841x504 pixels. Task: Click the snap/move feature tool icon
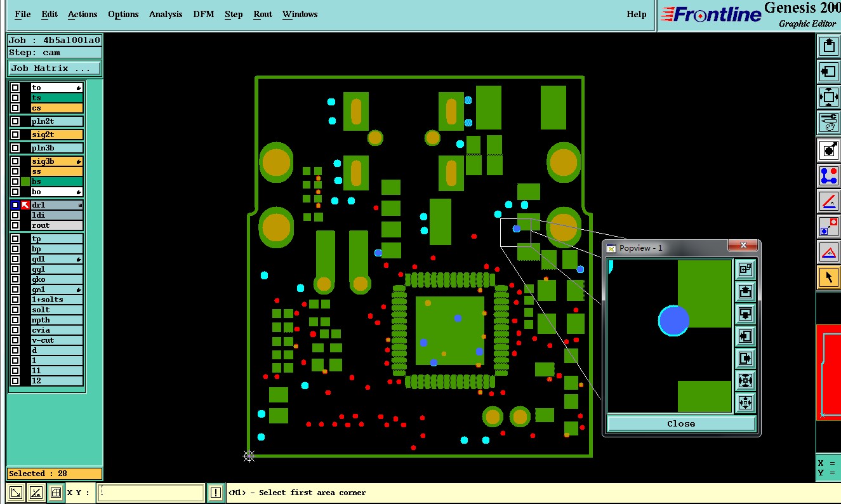point(828,227)
